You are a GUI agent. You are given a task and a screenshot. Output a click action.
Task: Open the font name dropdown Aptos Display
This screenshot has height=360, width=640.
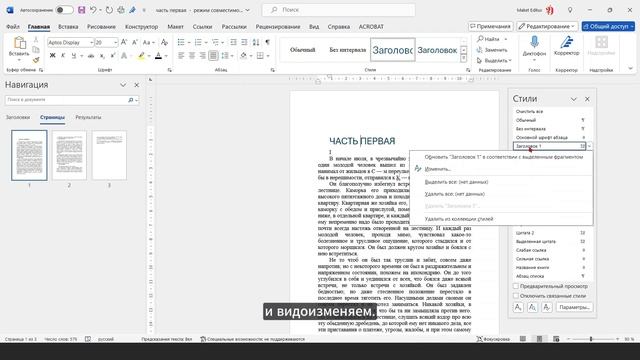coord(91,42)
